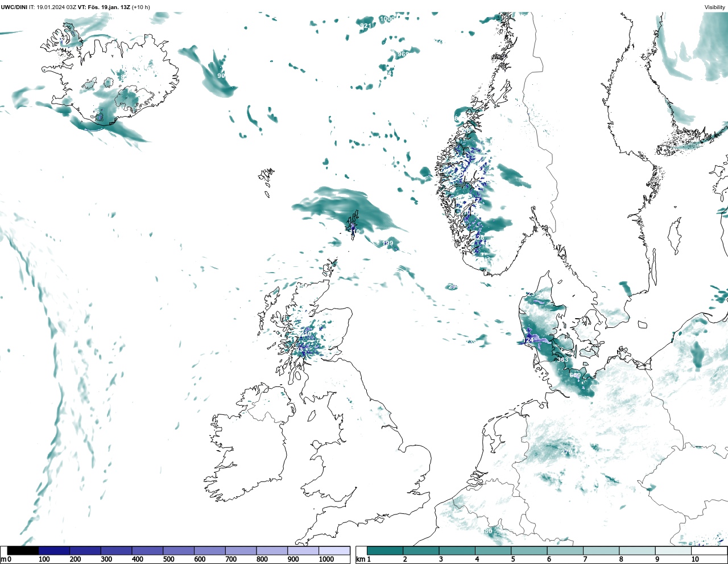Click the 900–1000 m pale lavender swatch
The image size is (728, 564).
coord(303,550)
